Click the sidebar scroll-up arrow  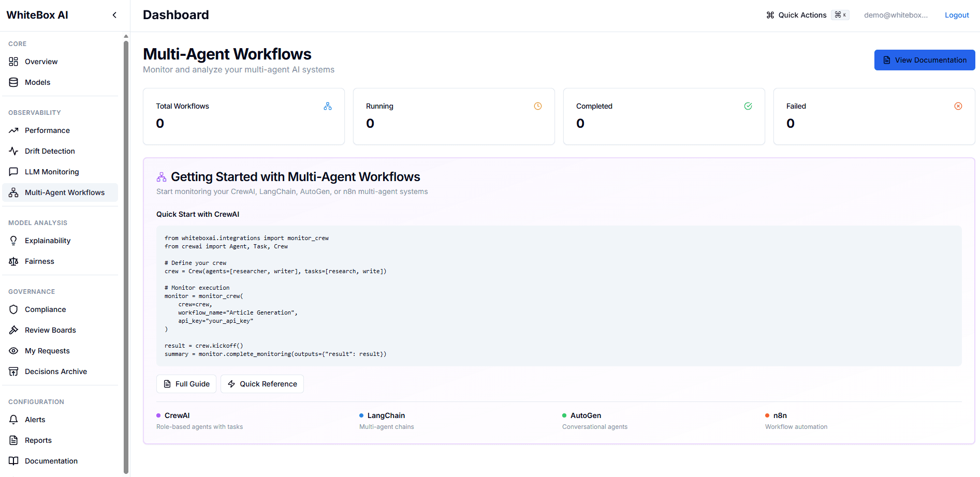tap(126, 36)
